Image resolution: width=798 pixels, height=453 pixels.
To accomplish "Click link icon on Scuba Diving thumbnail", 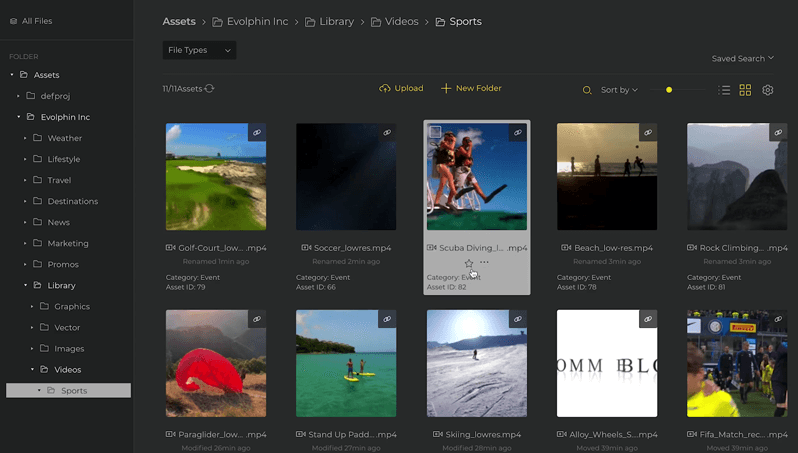I will (x=518, y=132).
